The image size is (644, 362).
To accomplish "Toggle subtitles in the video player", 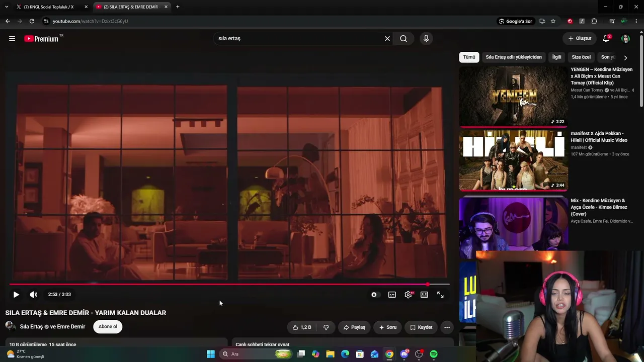I will (392, 295).
